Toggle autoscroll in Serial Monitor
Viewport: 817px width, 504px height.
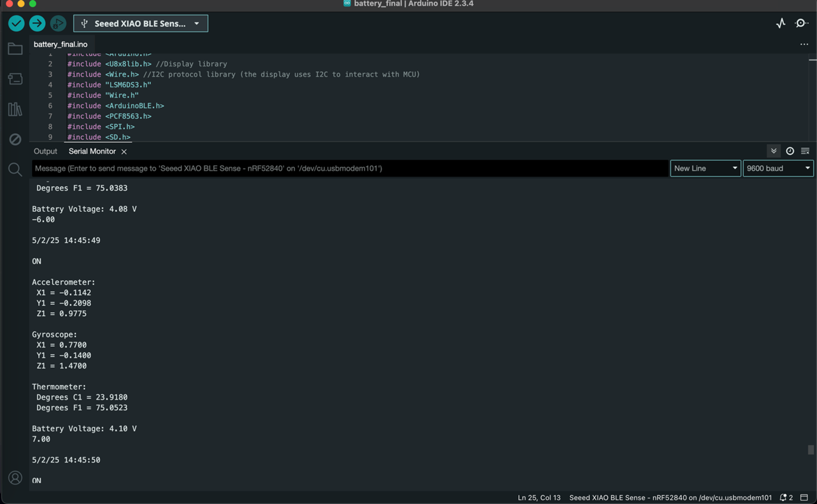(x=774, y=151)
